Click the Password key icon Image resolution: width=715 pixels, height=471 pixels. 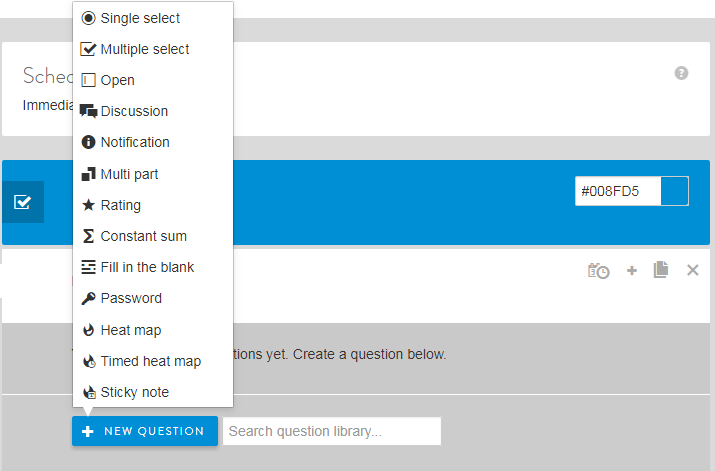click(88, 298)
